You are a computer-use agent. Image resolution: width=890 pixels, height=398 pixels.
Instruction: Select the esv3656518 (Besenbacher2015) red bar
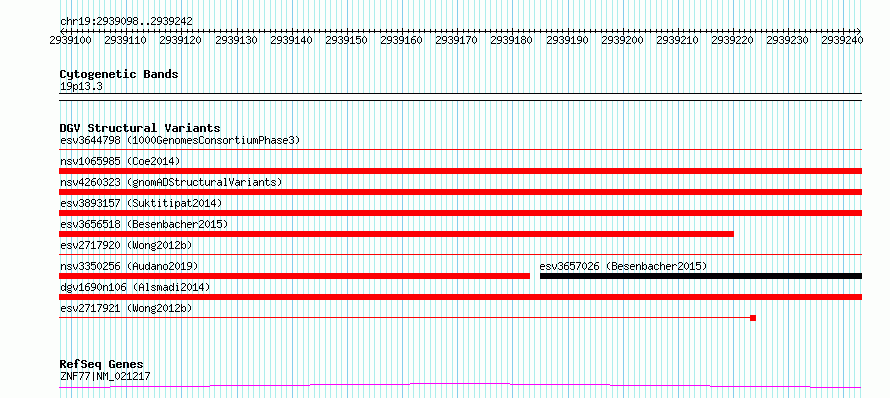click(x=396, y=234)
